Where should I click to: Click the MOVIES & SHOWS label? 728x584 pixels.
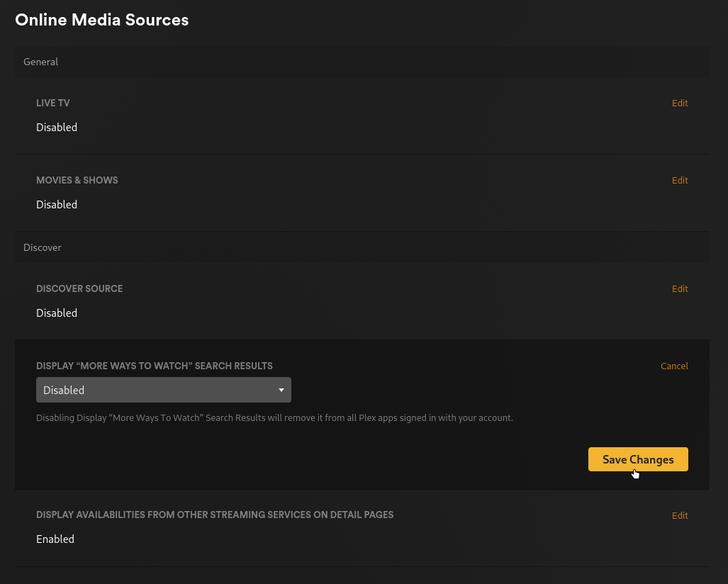pyautogui.click(x=77, y=180)
